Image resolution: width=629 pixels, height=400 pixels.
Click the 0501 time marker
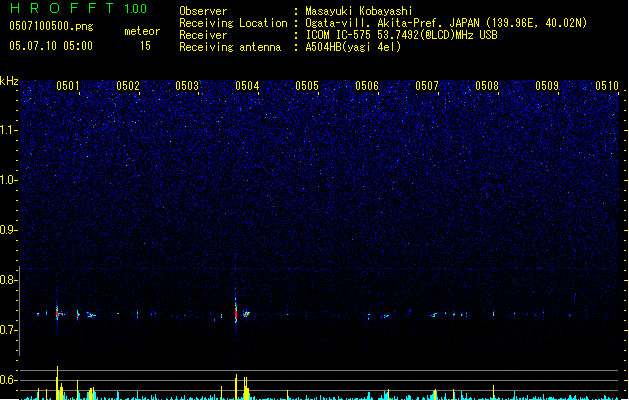[68, 86]
